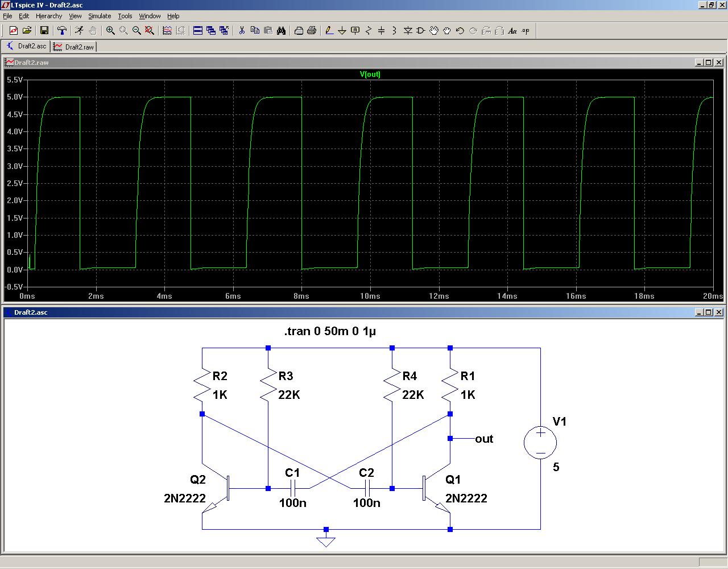
Task: Click the out net label
Action: point(484,439)
